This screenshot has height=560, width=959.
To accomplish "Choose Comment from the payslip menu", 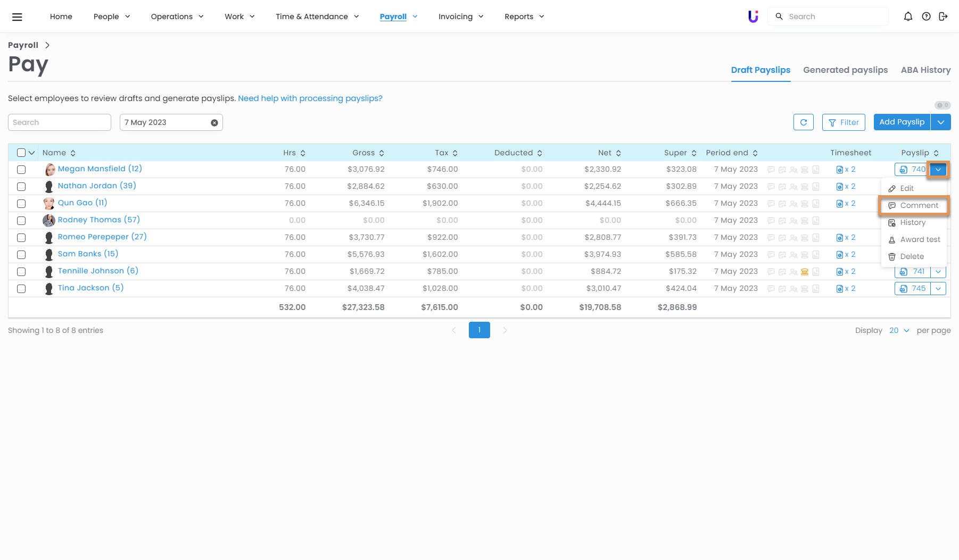I will point(919,206).
